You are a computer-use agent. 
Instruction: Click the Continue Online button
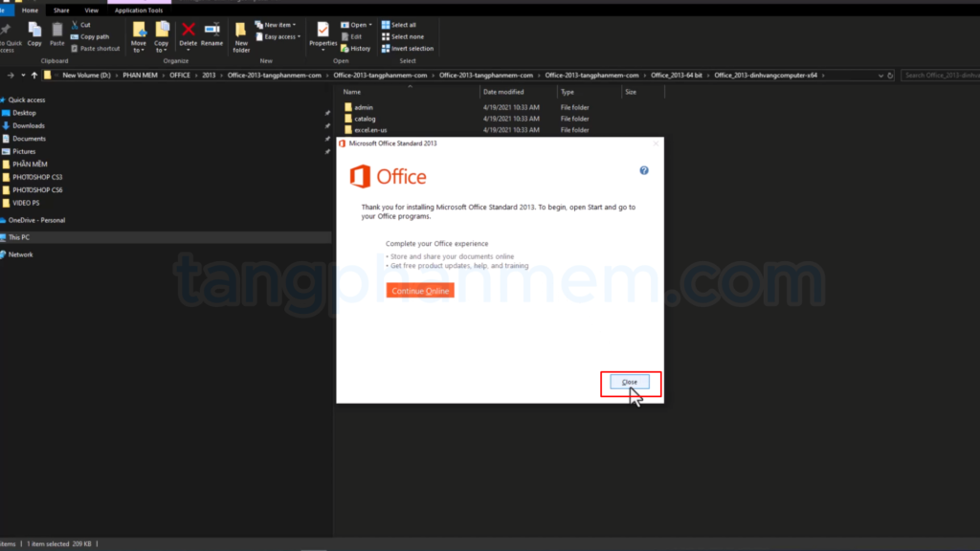(420, 291)
